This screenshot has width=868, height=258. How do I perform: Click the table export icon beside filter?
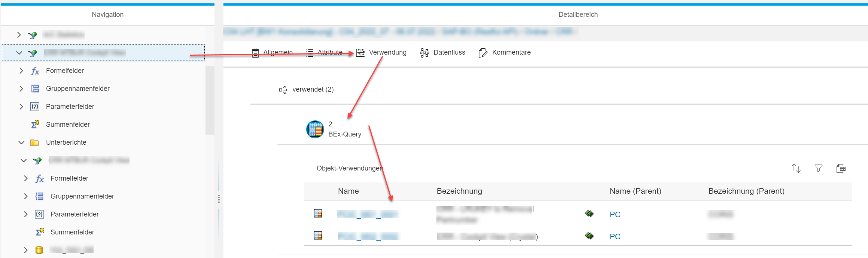point(841,169)
